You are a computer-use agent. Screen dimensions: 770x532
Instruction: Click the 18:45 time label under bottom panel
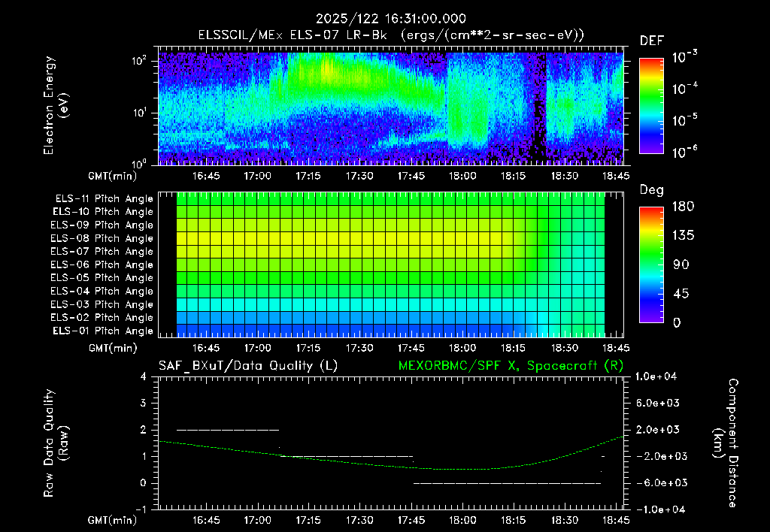[616, 520]
